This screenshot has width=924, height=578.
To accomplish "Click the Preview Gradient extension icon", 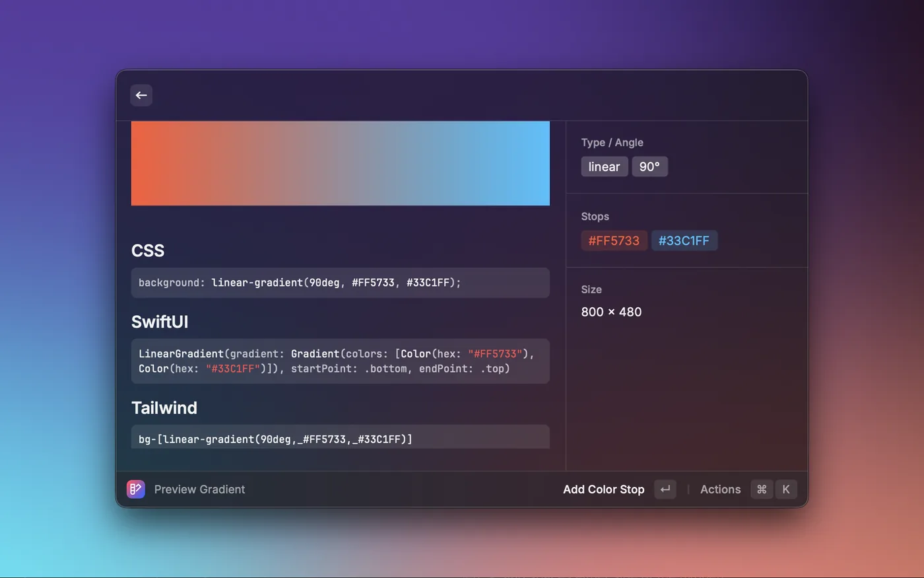I will (x=136, y=489).
